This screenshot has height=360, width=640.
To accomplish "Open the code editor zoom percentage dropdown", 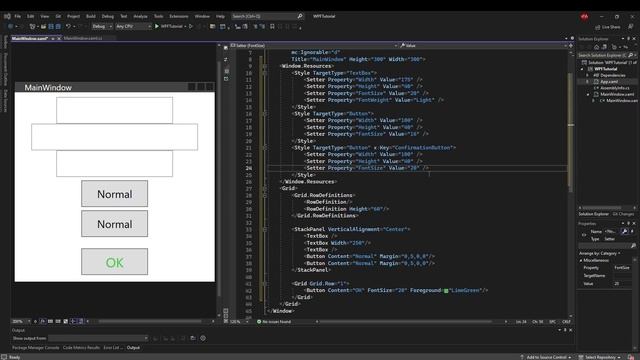I will (x=239, y=322).
